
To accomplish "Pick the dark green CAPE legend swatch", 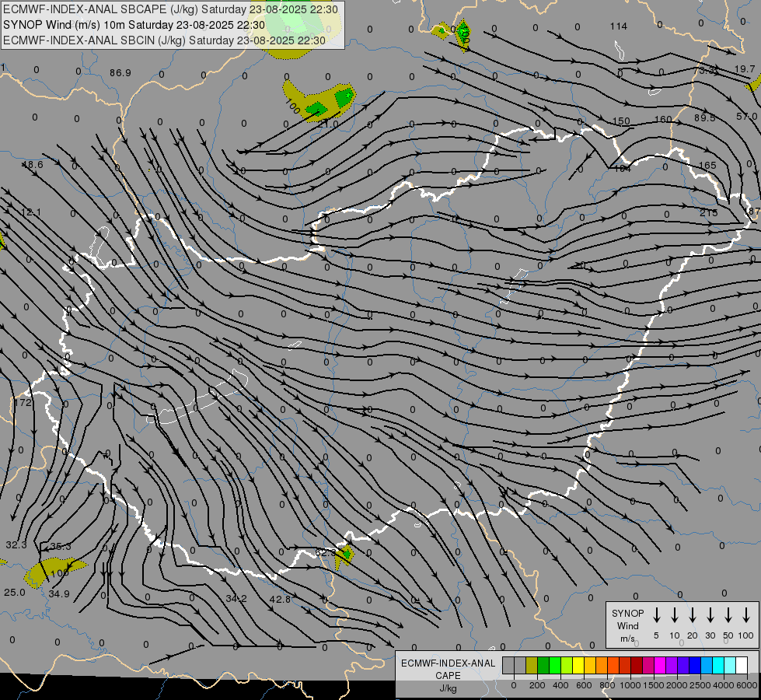I will click(543, 666).
